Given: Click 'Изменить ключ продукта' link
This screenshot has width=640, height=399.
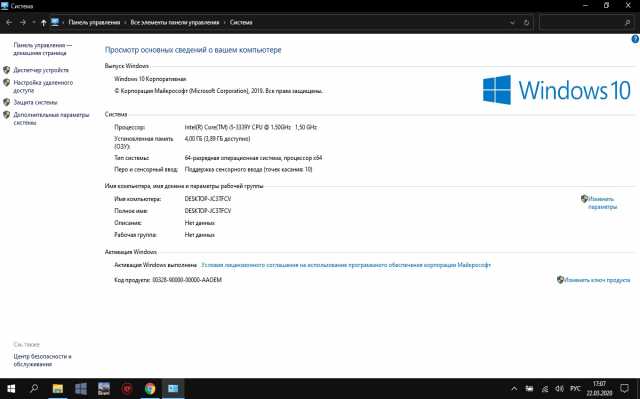Looking at the screenshot, I should coord(597,280).
